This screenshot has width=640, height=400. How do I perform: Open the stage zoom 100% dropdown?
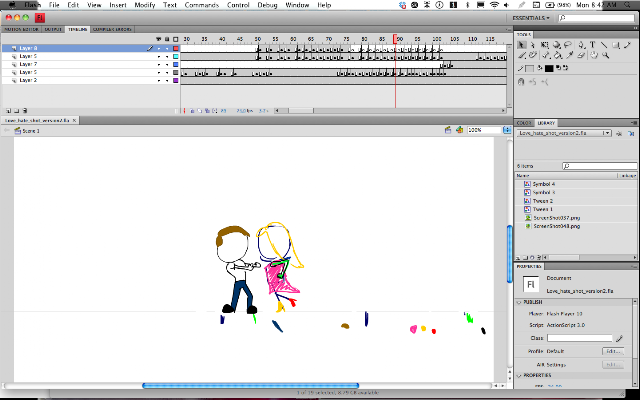507,130
